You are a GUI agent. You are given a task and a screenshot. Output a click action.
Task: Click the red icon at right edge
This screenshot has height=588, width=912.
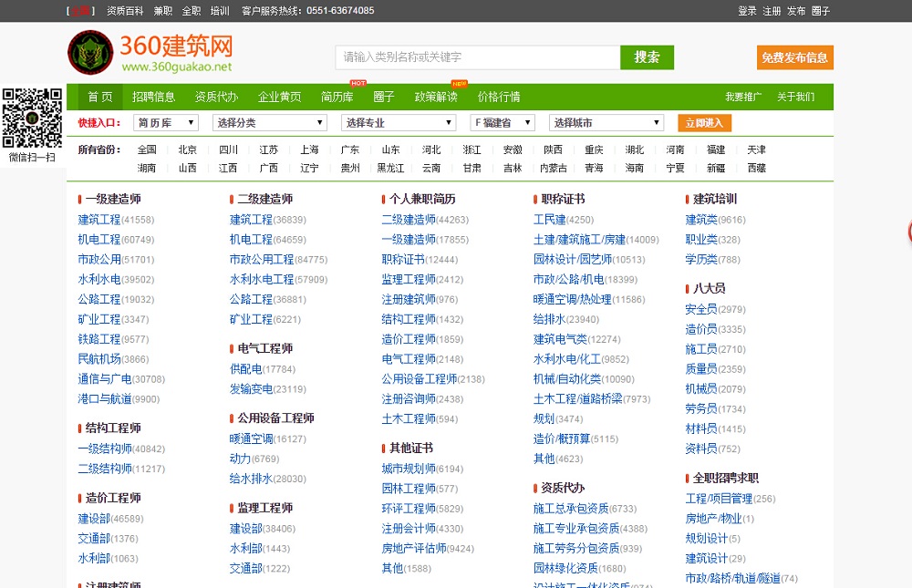[908, 232]
